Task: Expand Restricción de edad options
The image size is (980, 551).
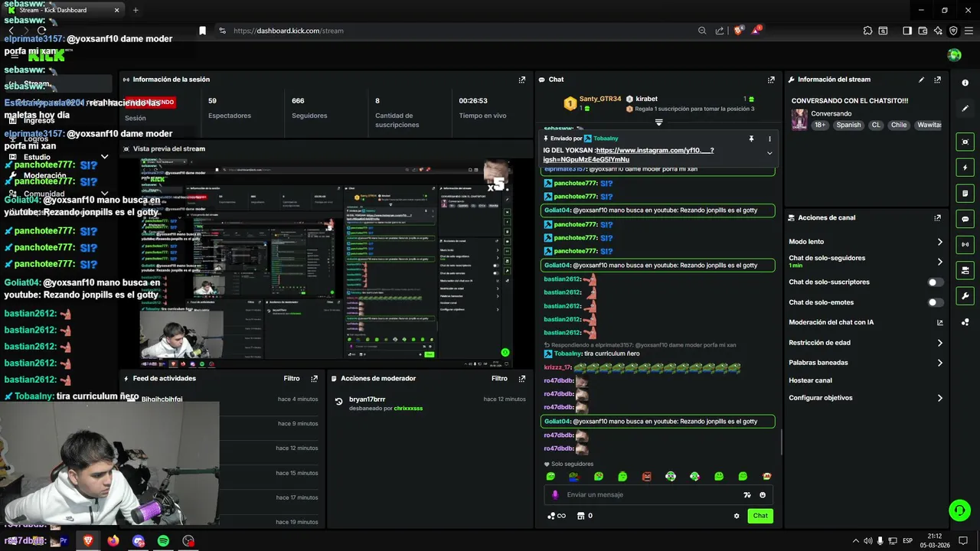Action: point(940,343)
